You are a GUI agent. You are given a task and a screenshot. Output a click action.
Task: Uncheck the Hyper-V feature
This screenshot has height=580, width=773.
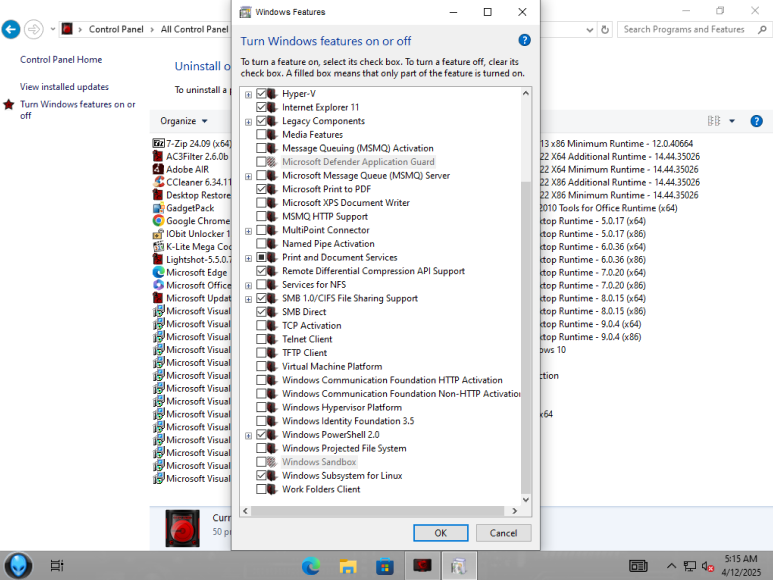point(261,94)
